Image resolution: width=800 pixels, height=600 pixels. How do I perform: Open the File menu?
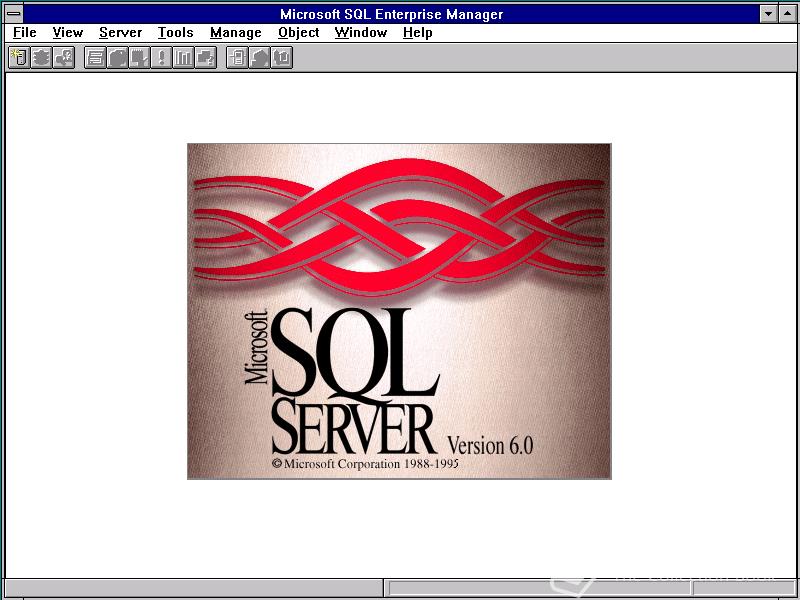pos(24,33)
